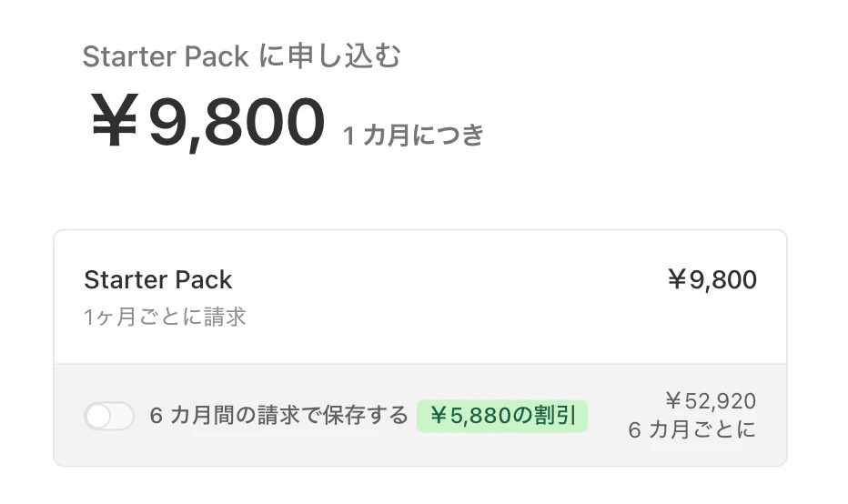Select the Starter Pack line item name

tap(158, 280)
